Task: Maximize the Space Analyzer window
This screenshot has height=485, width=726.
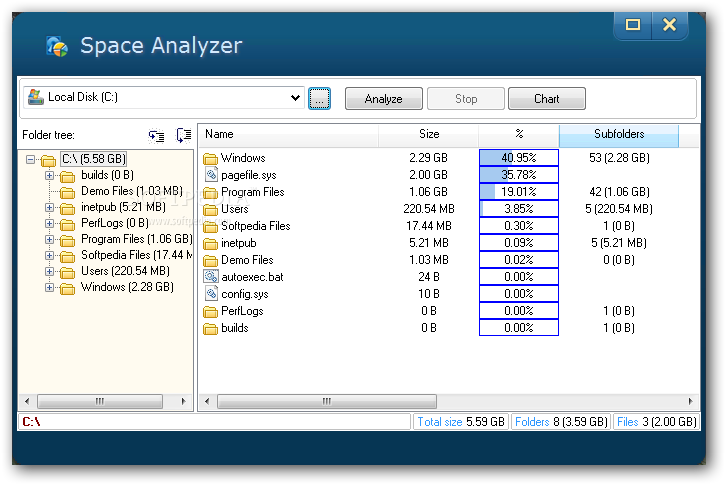Action: point(632,25)
